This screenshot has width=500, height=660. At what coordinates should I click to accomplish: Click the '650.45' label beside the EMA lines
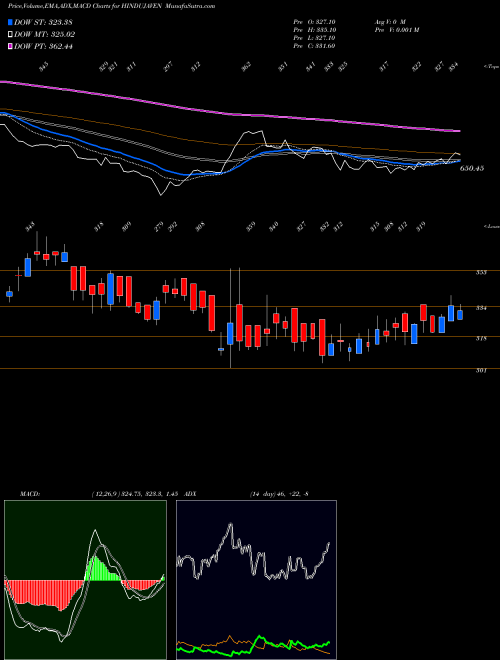(x=472, y=168)
